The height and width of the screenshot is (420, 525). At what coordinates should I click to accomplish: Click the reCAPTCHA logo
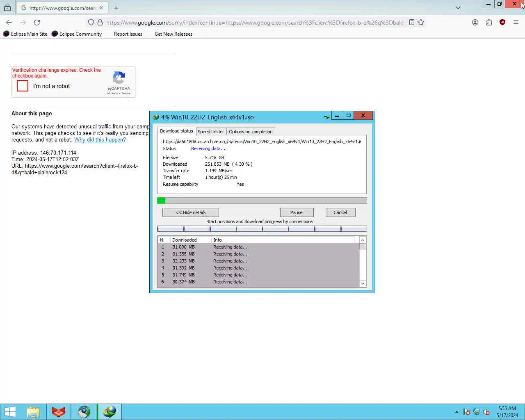click(119, 78)
